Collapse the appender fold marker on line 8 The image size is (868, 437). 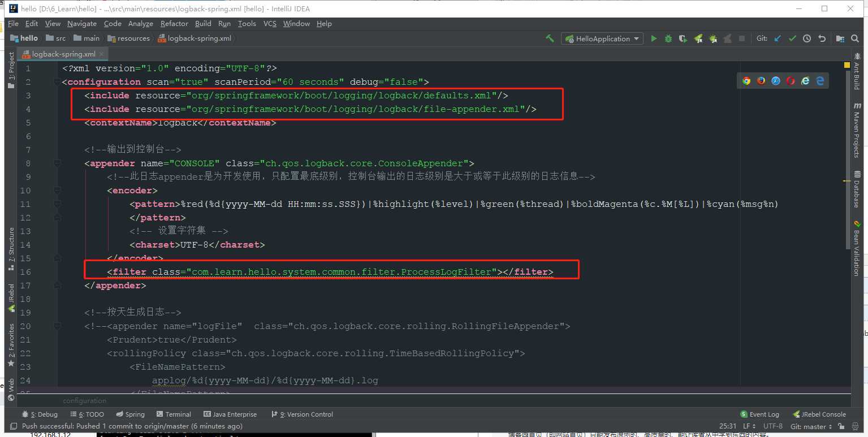click(x=57, y=163)
